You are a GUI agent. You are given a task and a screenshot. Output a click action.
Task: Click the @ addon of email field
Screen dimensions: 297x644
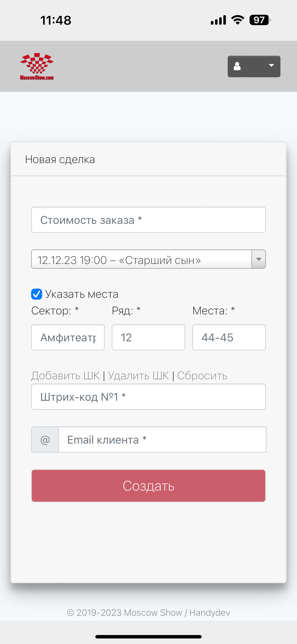click(x=45, y=439)
